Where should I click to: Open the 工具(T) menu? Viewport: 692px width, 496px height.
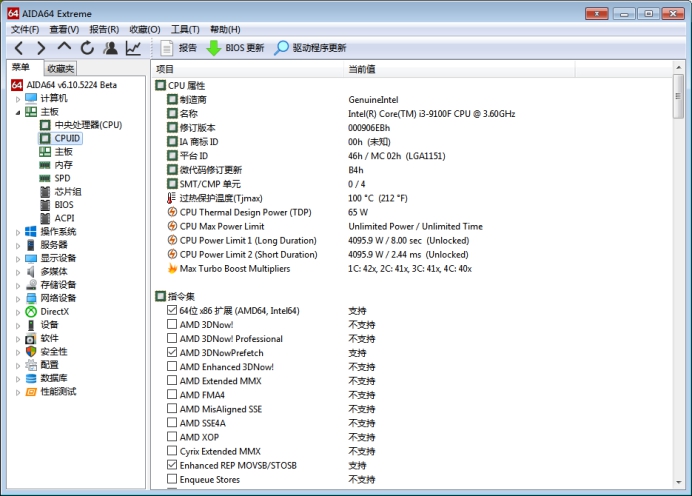point(185,29)
